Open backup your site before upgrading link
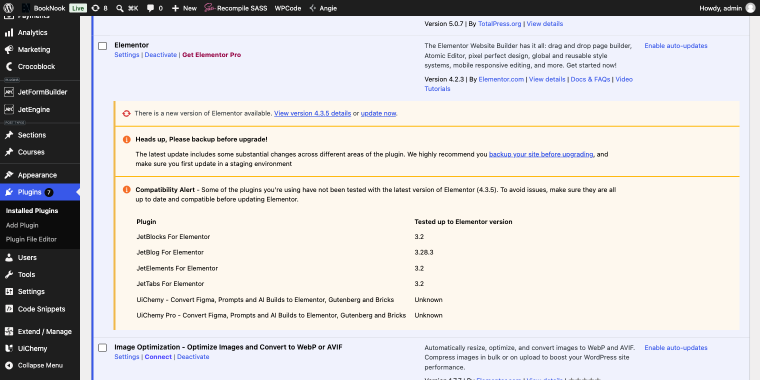The image size is (760, 380). (541, 154)
